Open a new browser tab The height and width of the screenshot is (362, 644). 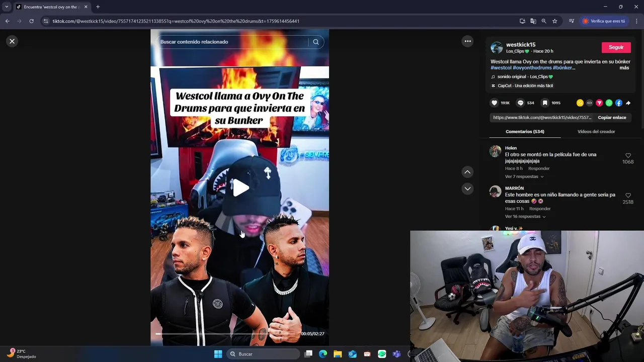[98, 7]
